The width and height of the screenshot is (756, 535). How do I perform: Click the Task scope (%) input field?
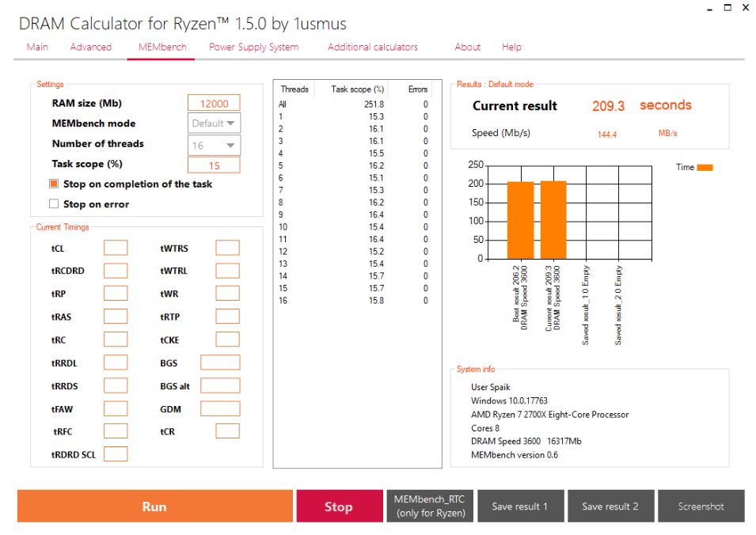(x=214, y=165)
